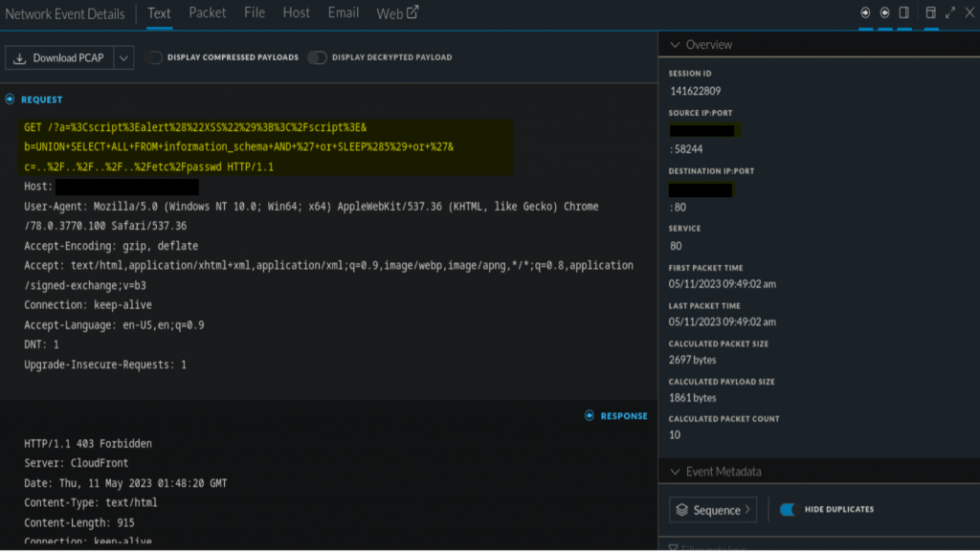980x552 pixels.
Task: Click the request arrow icon in top-right toolbar
Action: coord(865,13)
